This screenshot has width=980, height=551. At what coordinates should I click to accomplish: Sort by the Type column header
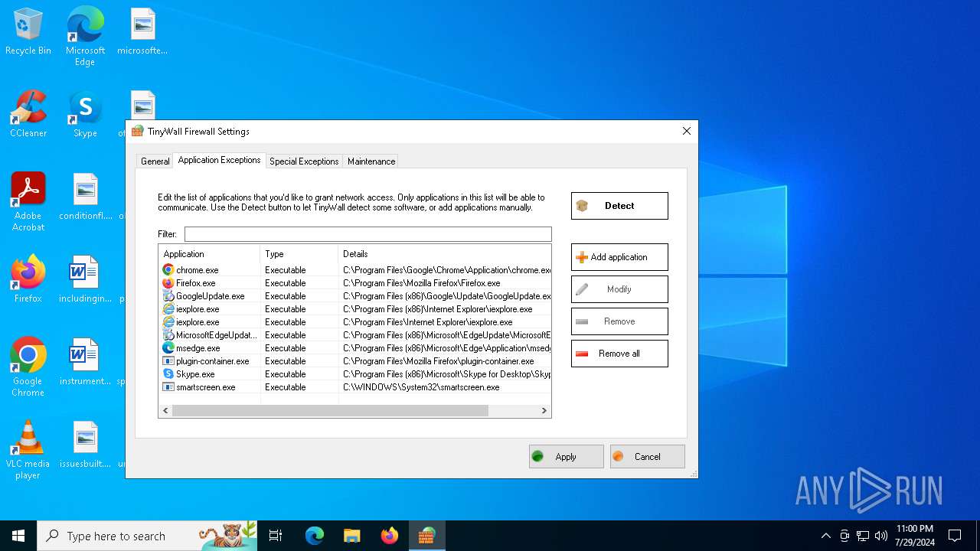point(299,254)
